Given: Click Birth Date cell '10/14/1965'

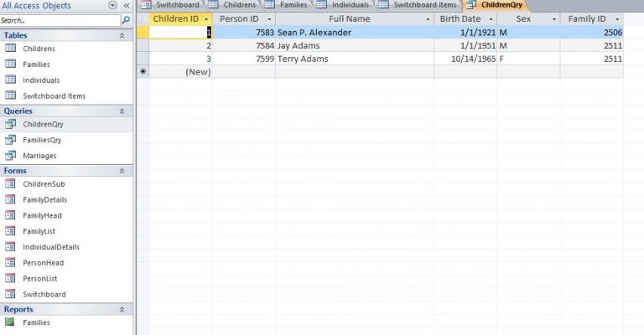Looking at the screenshot, I should 465,59.
